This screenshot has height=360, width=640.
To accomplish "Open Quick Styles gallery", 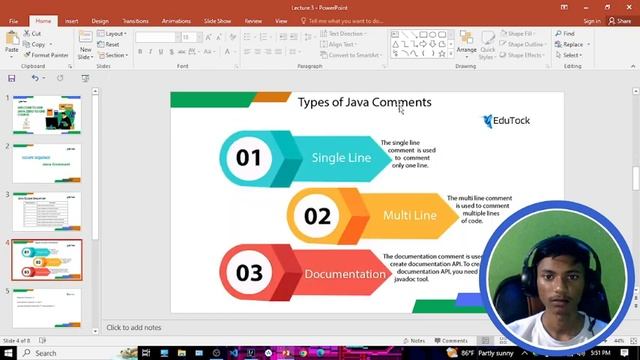I will coord(487,46).
